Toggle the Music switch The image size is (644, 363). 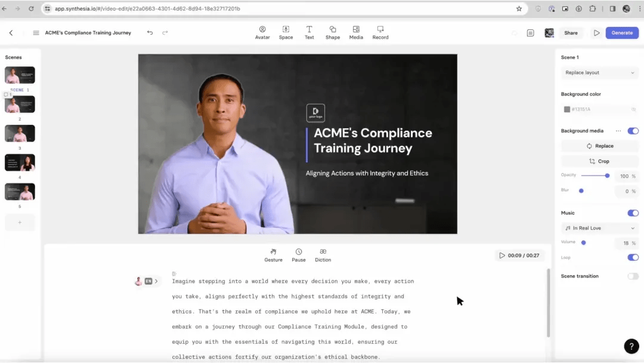633,213
